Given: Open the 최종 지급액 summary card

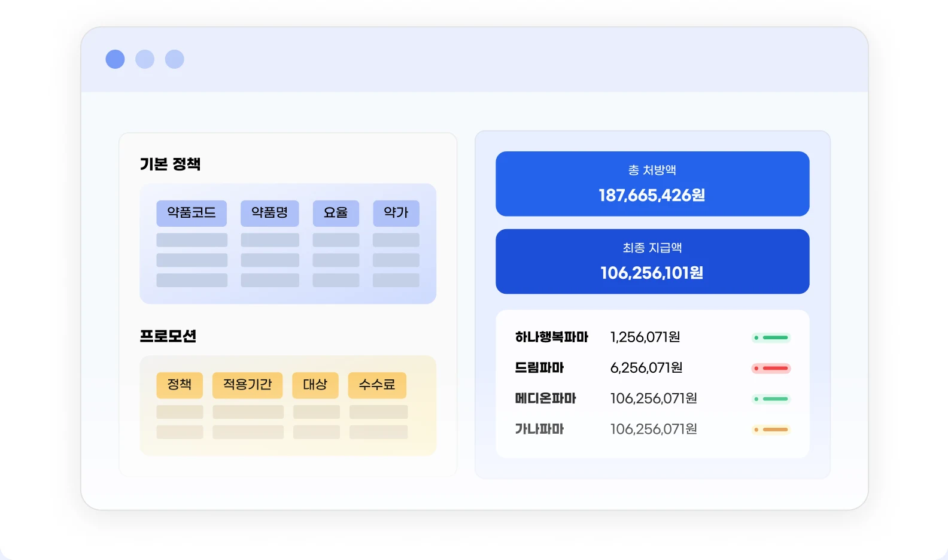Looking at the screenshot, I should point(652,261).
